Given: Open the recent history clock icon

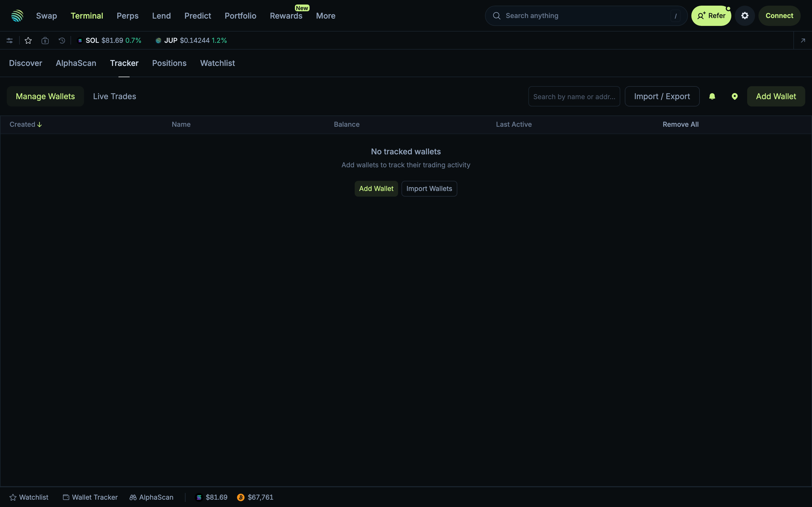Looking at the screenshot, I should [x=61, y=40].
